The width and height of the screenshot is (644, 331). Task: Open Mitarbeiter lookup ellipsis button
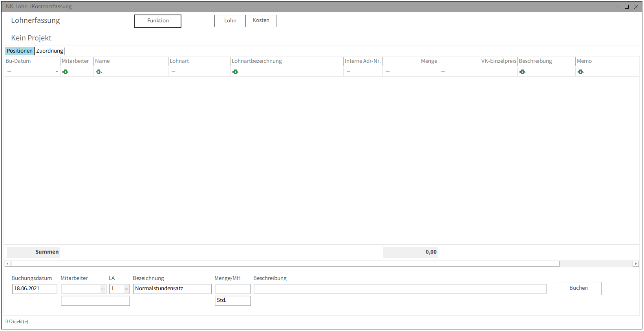pos(103,289)
